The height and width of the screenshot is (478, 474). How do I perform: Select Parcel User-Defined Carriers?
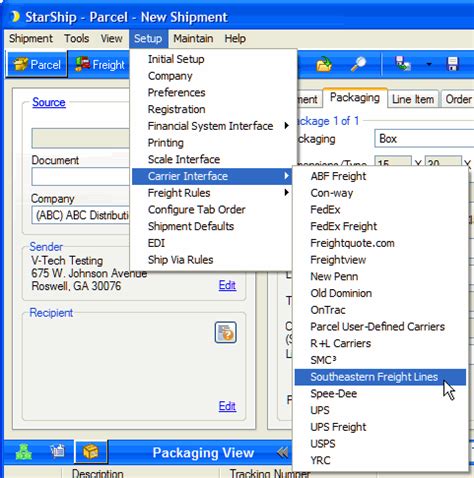(x=380, y=327)
